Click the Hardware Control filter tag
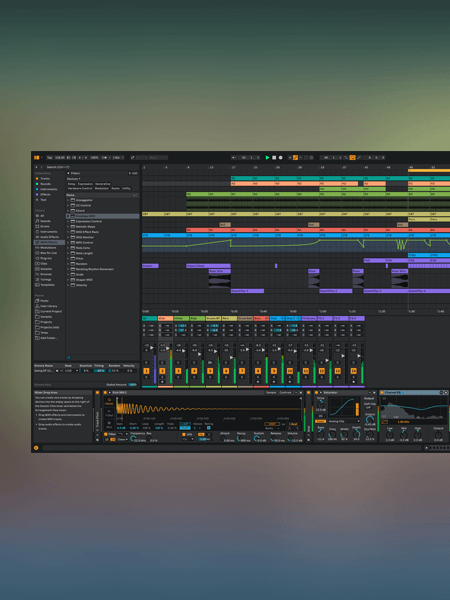This screenshot has width=450, height=600. pos(80,189)
